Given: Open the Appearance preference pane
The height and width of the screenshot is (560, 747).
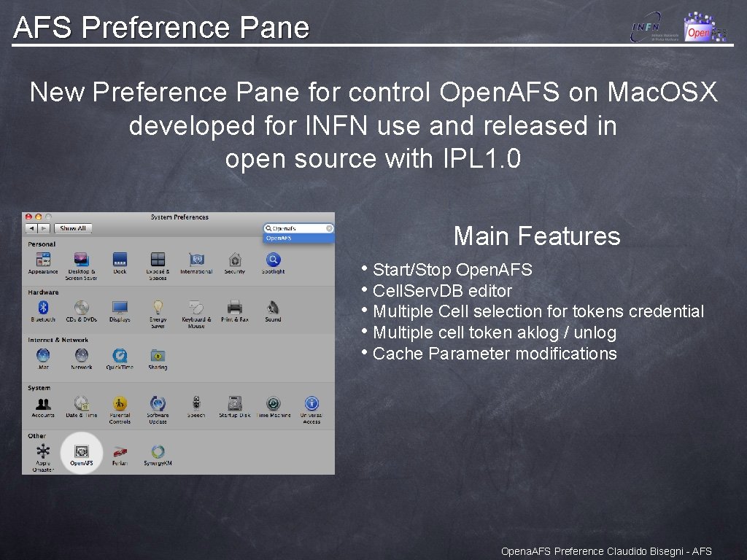Looking at the screenshot, I should (x=43, y=263).
